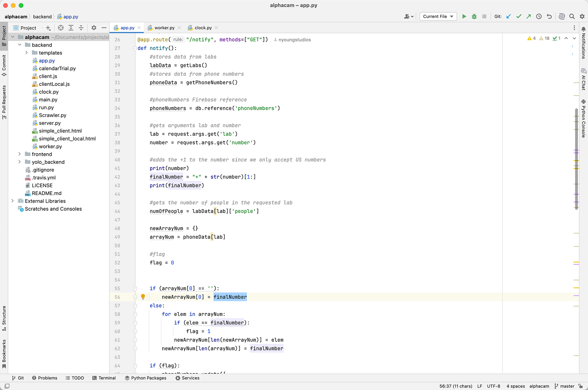Run the current file with the green play icon
The width and height of the screenshot is (588, 390).
tap(464, 16)
